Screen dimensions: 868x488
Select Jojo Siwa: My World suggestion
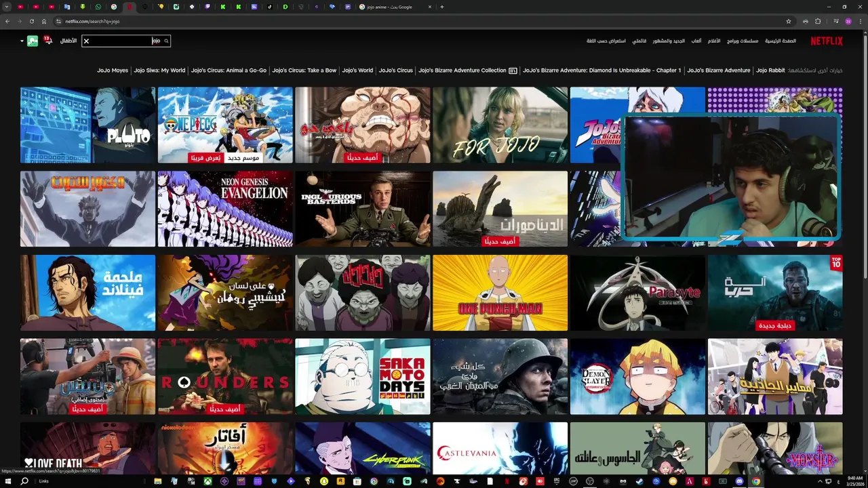(x=159, y=70)
